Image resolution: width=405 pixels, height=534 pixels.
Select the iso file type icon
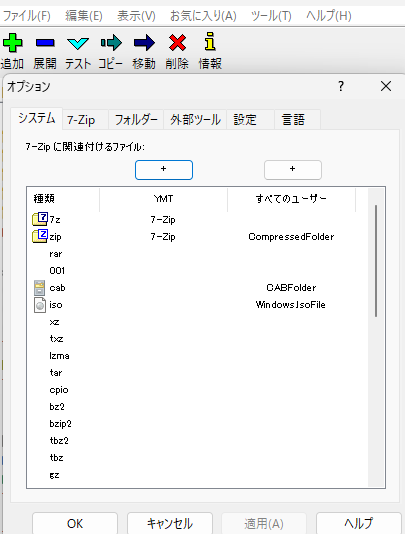point(40,305)
